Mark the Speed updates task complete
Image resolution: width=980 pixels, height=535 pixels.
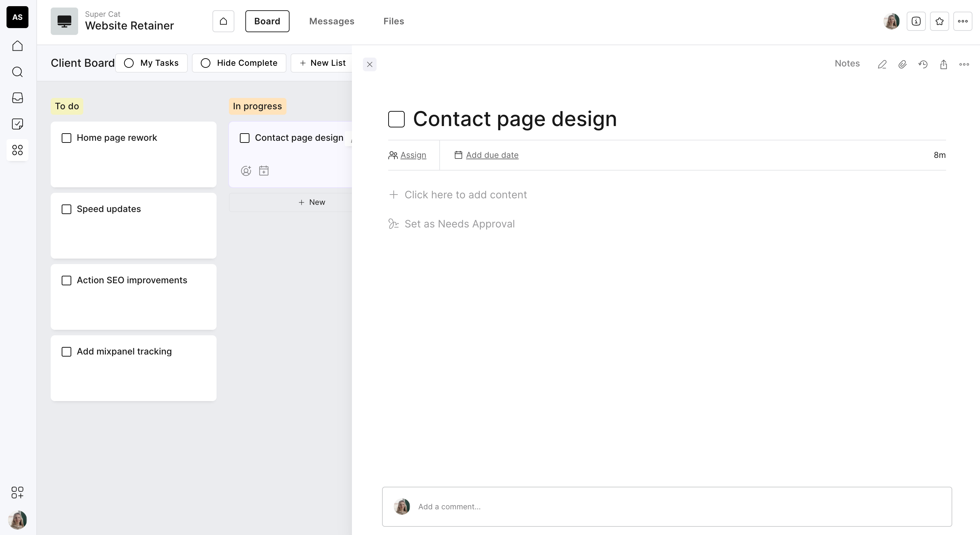coord(66,209)
